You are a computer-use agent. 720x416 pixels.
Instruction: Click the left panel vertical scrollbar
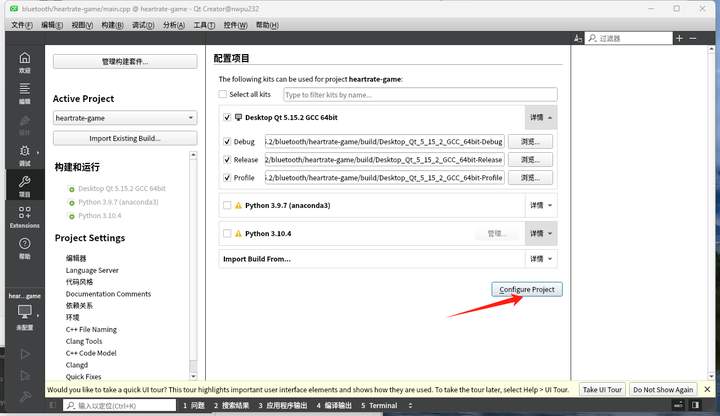[x=193, y=265]
